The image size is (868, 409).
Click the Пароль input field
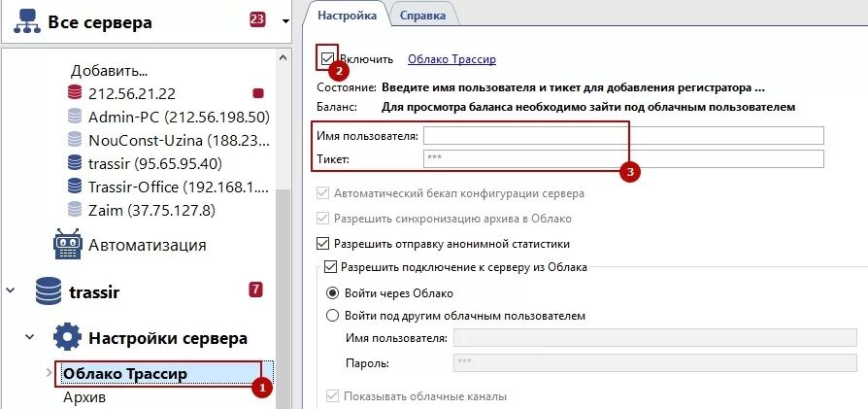(x=654, y=362)
